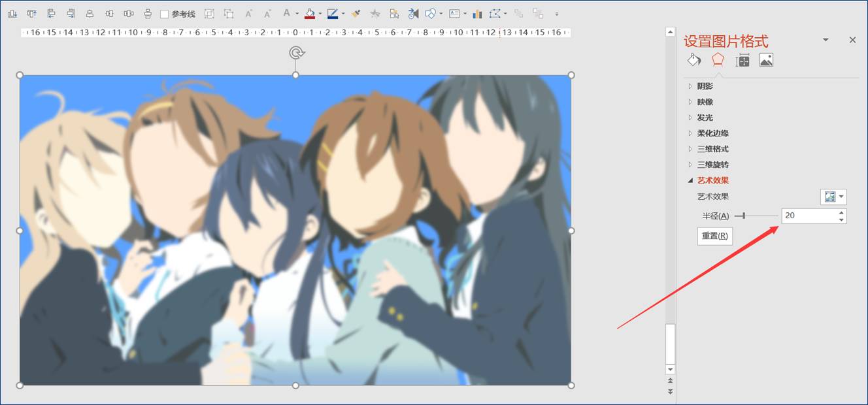Click the distribute horizontally icon
This screenshot has width=868, height=405.
point(129,14)
